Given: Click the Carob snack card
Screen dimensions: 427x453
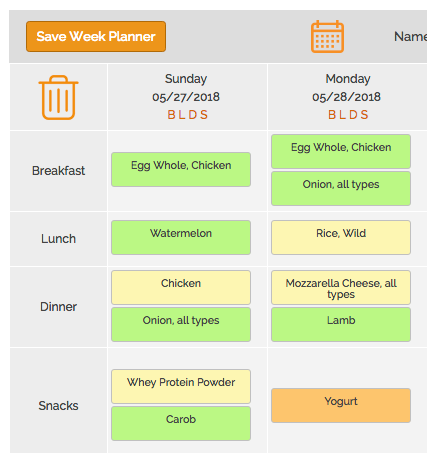Looking at the screenshot, I should tap(181, 423).
